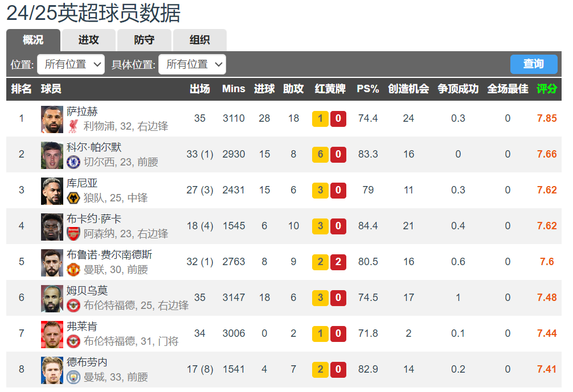Click team info 曼城, 33, 前腰
573x392 pixels.
(116, 377)
